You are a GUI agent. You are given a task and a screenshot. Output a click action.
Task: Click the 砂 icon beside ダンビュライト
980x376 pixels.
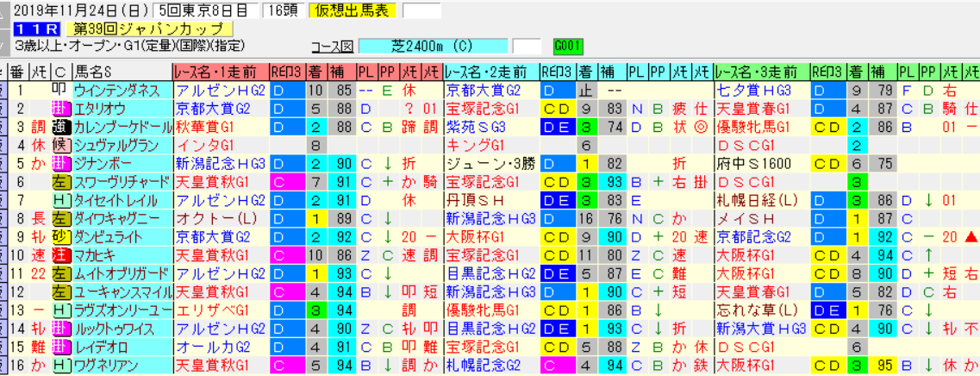tap(60, 237)
